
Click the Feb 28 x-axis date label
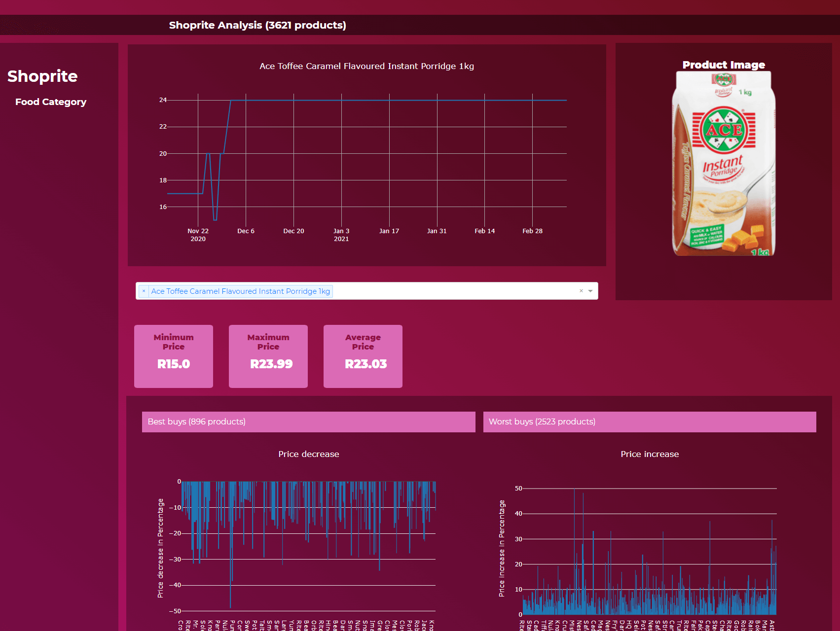pos(532,231)
